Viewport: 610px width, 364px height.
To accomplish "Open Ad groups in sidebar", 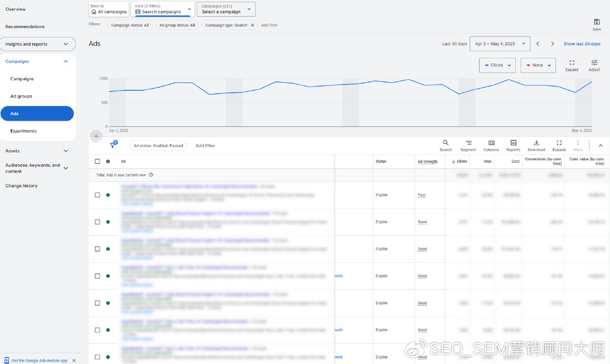I will (x=21, y=97).
